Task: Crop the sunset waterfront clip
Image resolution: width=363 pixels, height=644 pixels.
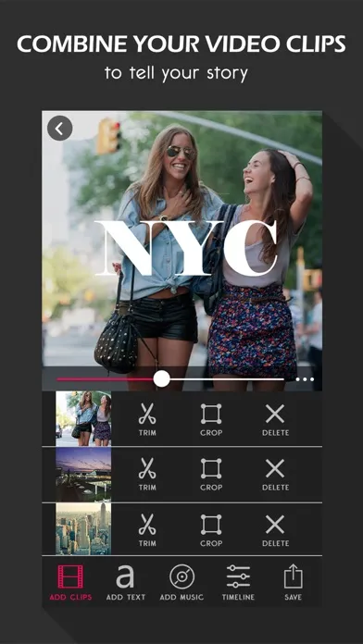Action: (211, 474)
